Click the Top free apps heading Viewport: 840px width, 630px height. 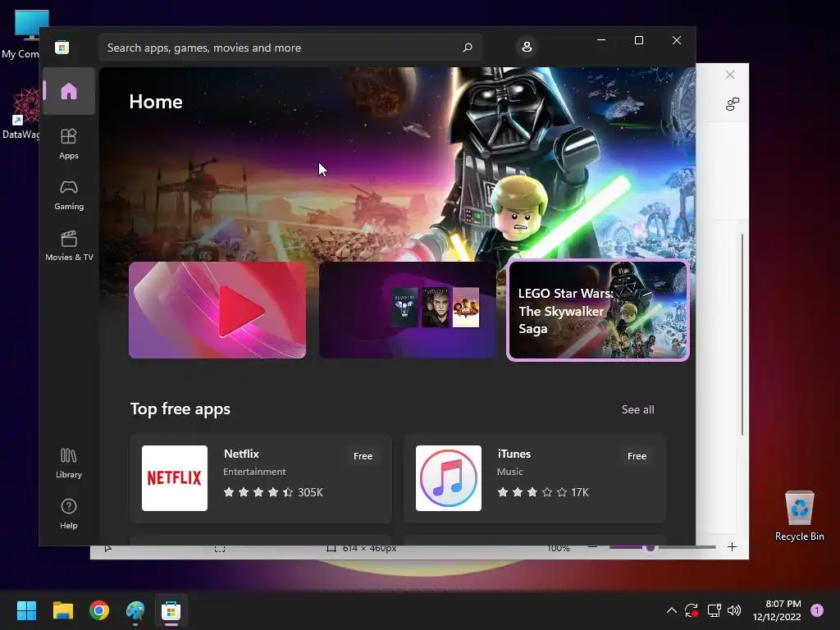tap(180, 409)
